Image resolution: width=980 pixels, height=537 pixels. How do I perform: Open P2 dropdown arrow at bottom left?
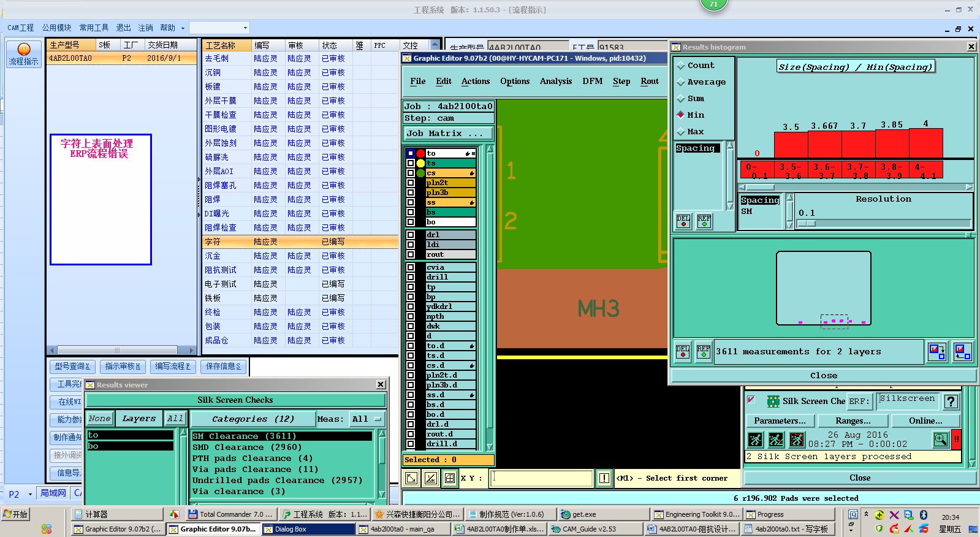pos(30,494)
